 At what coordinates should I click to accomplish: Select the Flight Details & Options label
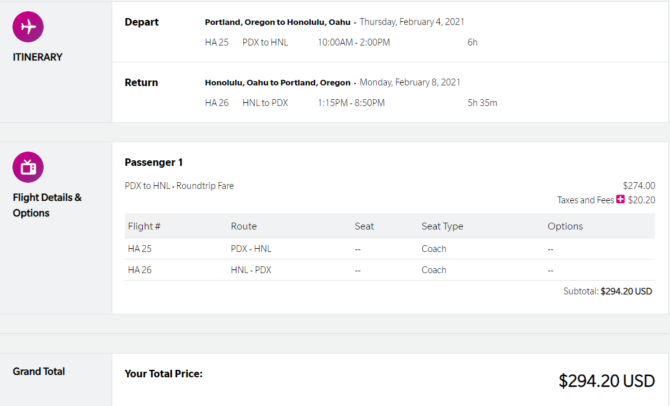click(x=47, y=205)
